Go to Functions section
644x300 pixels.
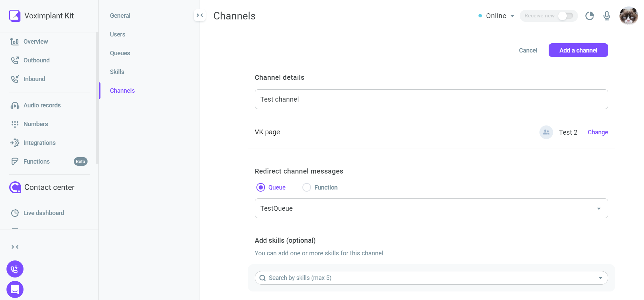(x=36, y=162)
